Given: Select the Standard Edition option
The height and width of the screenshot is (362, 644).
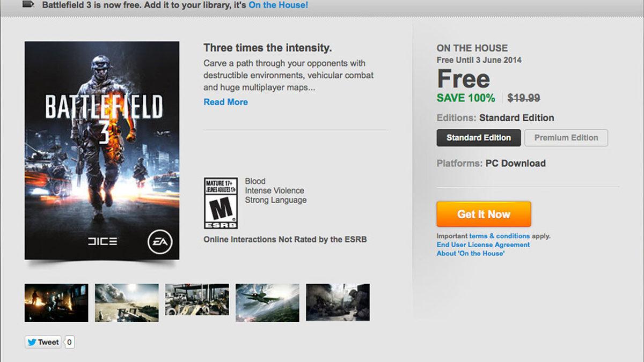Looking at the screenshot, I should coord(479,138).
